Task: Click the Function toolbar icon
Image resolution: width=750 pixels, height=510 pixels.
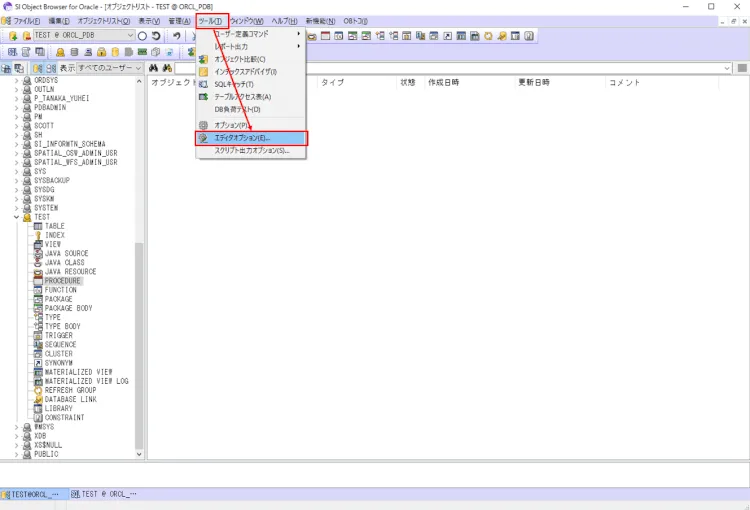Action: 339,36
